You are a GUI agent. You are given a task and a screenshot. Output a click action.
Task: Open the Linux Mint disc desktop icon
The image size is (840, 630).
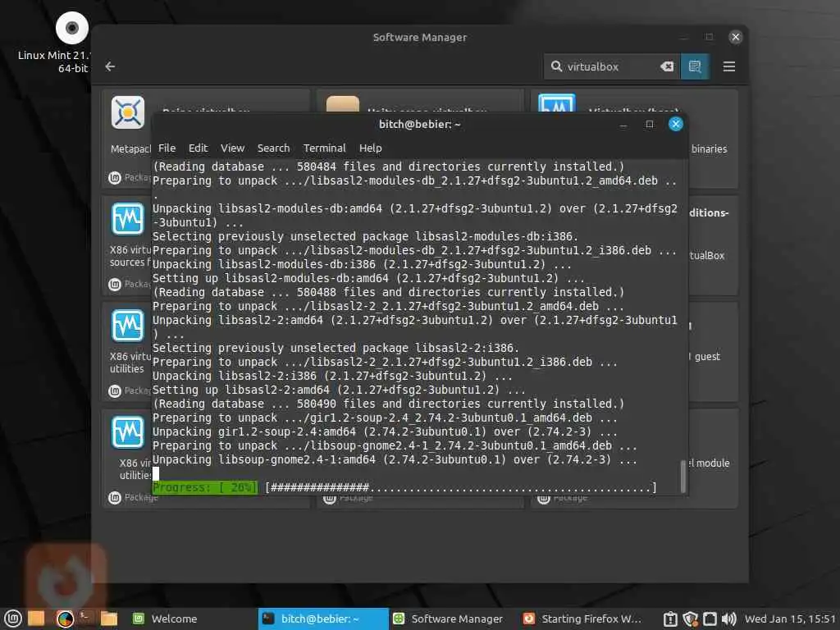(72, 28)
